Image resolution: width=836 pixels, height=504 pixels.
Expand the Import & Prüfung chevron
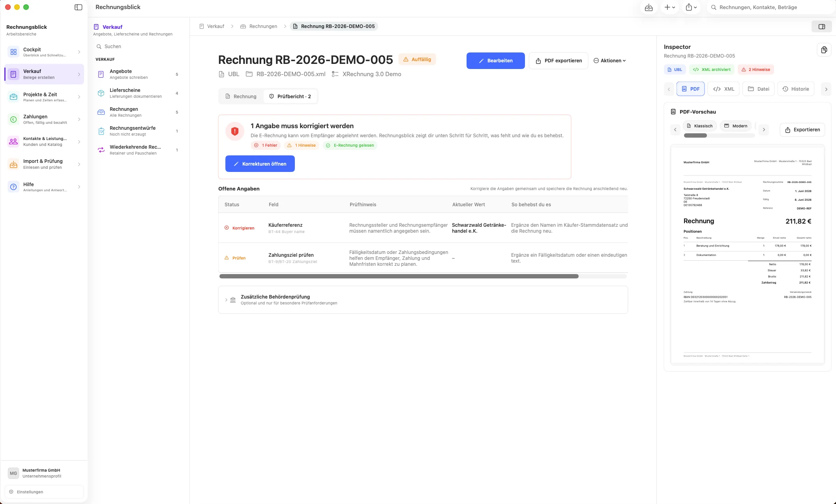coord(79,164)
